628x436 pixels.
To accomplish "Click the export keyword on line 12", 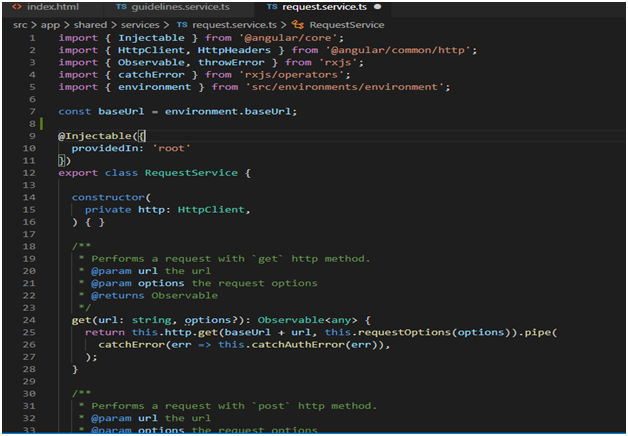I will coord(78,173).
